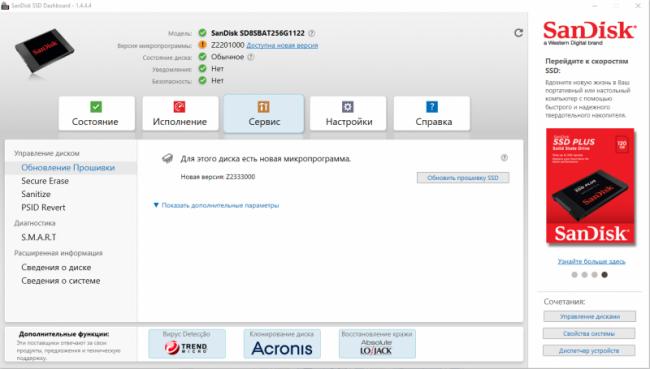Image resolution: width=650 pixels, height=369 pixels.
Task: Select Secure Erase in sidebar
Action: (x=45, y=181)
